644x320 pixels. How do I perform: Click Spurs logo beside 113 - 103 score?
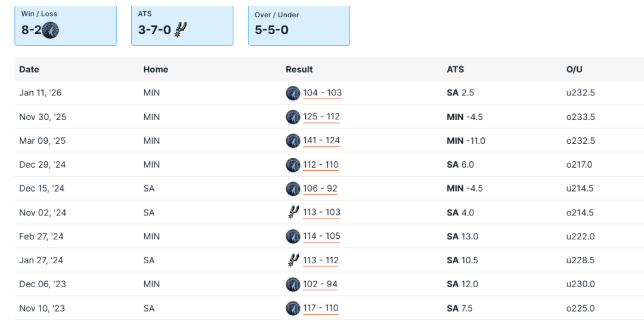(x=293, y=213)
